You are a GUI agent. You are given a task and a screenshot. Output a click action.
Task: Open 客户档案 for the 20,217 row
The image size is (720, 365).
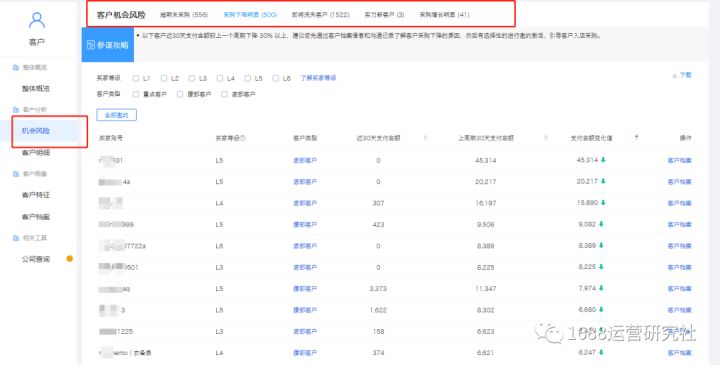pyautogui.click(x=680, y=182)
